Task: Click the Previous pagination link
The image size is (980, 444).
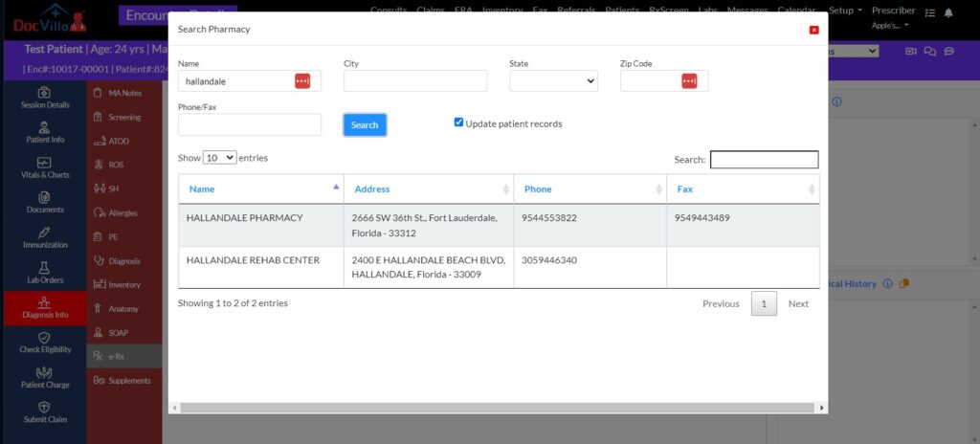Action: point(721,304)
